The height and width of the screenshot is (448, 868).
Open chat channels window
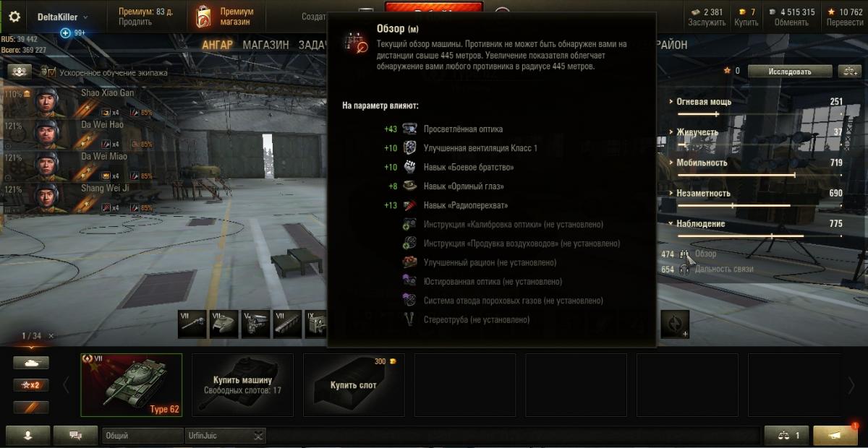(75, 435)
